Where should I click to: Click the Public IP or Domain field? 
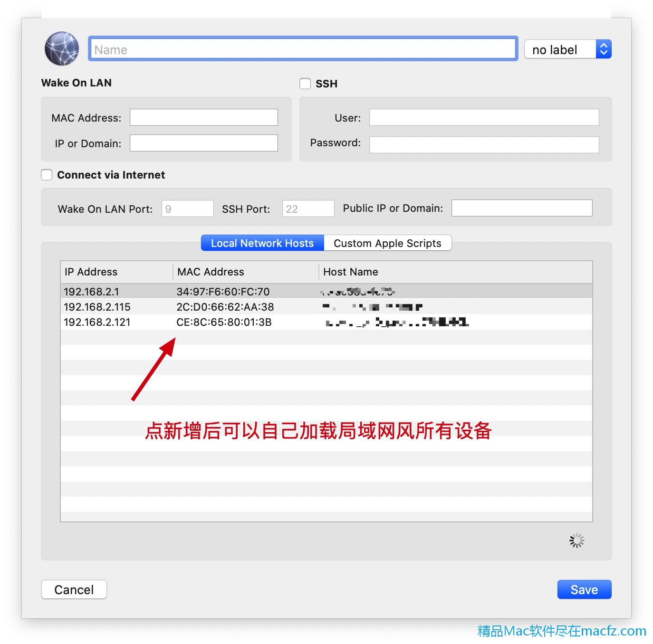(x=522, y=208)
